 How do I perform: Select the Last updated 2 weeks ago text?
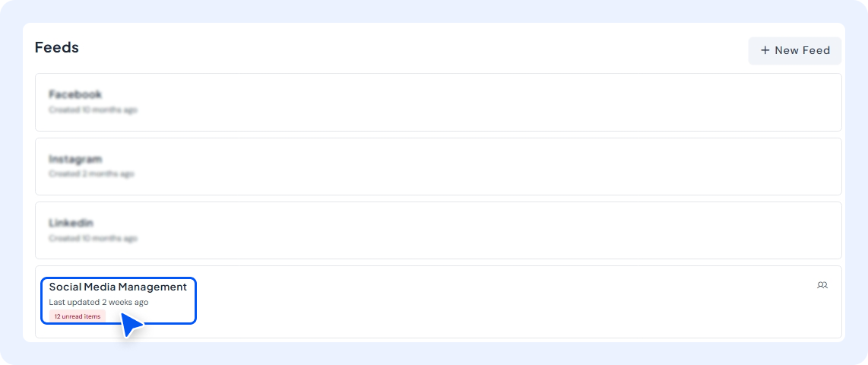99,303
